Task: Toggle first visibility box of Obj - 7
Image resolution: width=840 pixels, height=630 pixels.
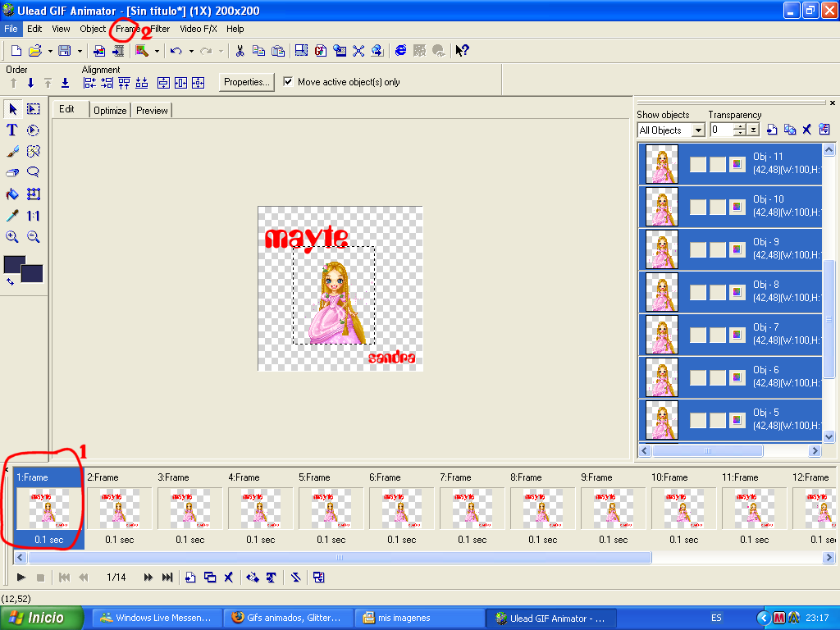Action: click(697, 336)
